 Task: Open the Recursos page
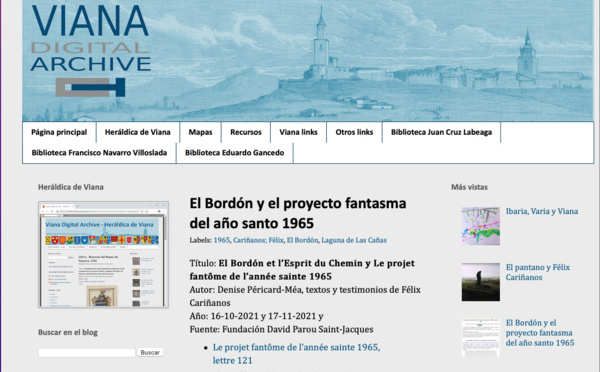(246, 132)
